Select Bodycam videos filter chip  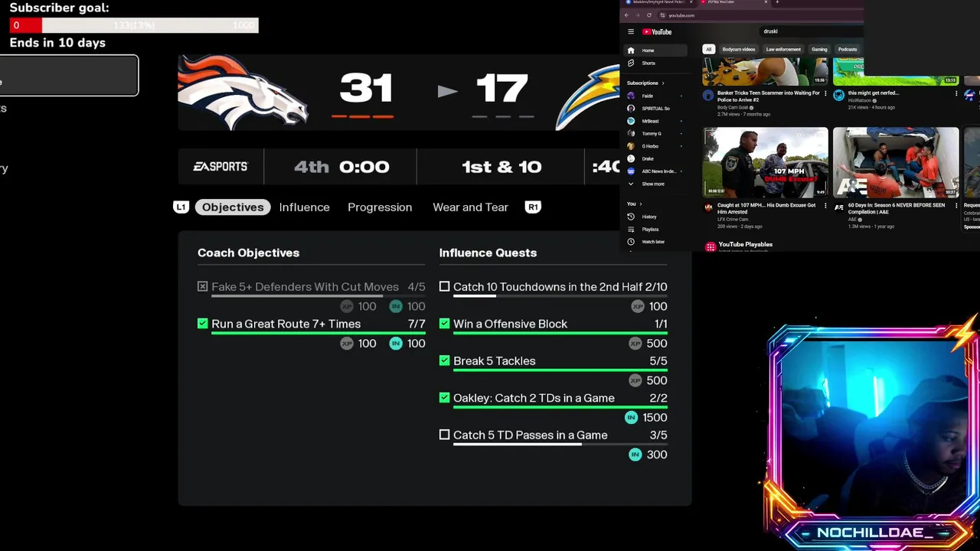(739, 50)
